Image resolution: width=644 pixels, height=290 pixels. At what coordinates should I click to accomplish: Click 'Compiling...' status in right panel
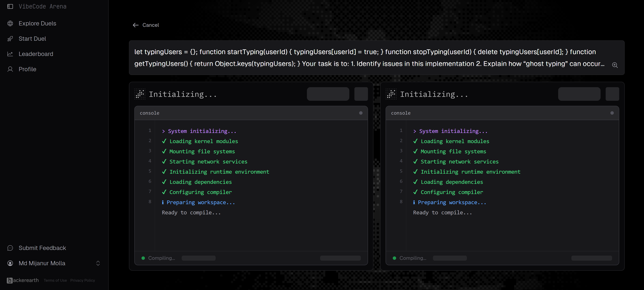pyautogui.click(x=413, y=258)
